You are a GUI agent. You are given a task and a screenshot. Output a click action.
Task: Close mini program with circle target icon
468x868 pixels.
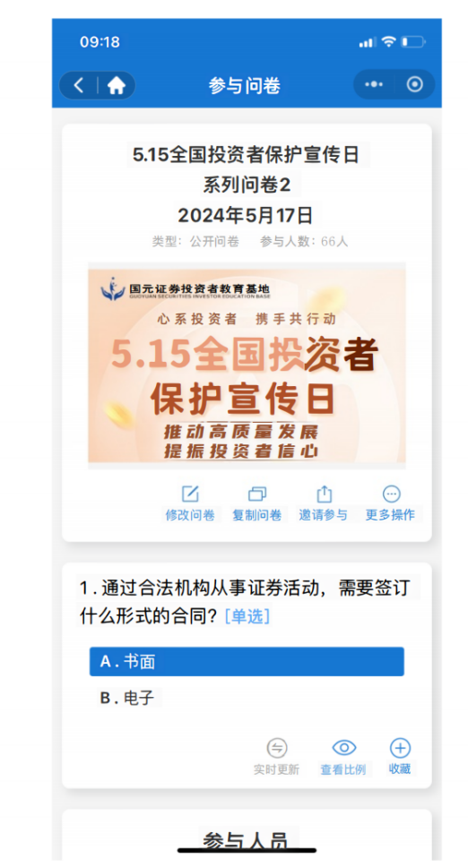[414, 84]
